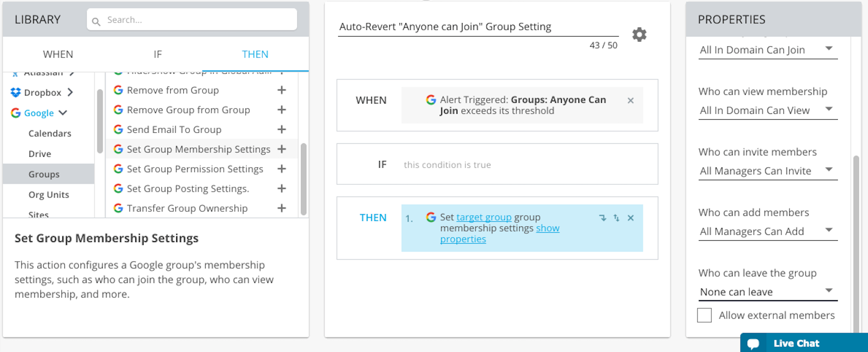This screenshot has height=352, width=868.
Task: Click Google icon in the WHEN alert trigger
Action: pos(431,100)
